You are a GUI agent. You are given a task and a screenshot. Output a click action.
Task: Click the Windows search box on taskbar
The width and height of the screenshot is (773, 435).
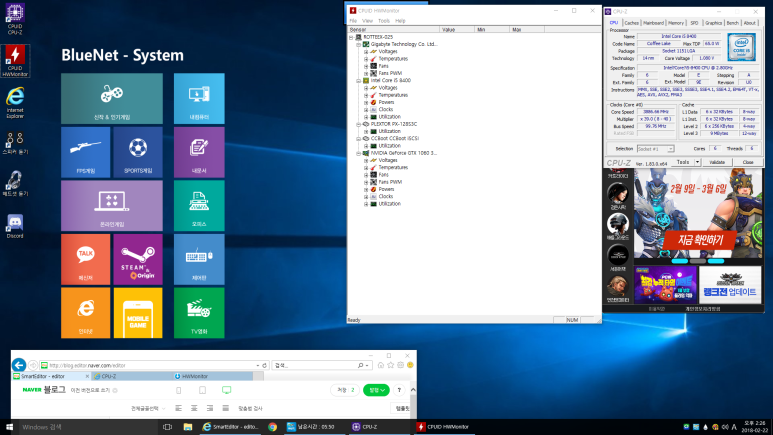[89, 427]
